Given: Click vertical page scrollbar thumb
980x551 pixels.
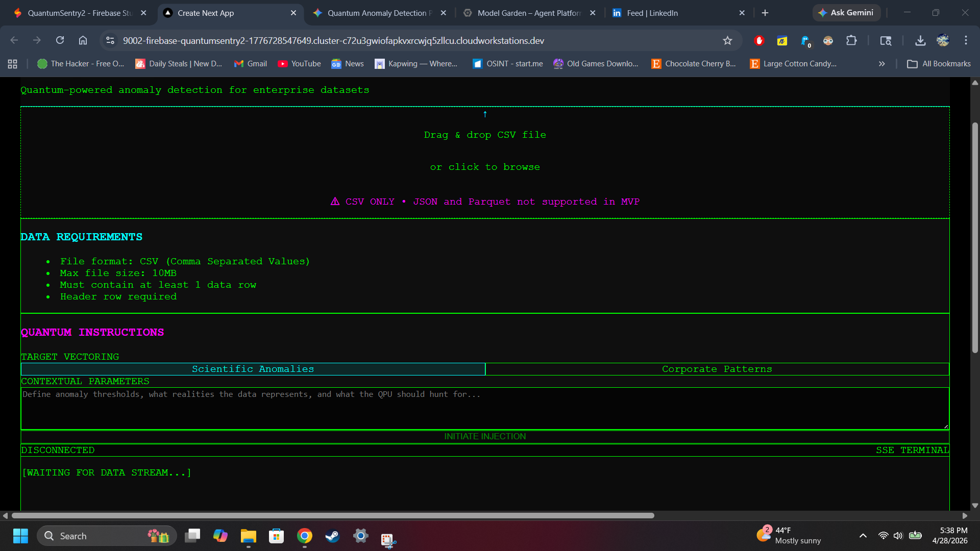Looking at the screenshot, I should click(x=975, y=237).
